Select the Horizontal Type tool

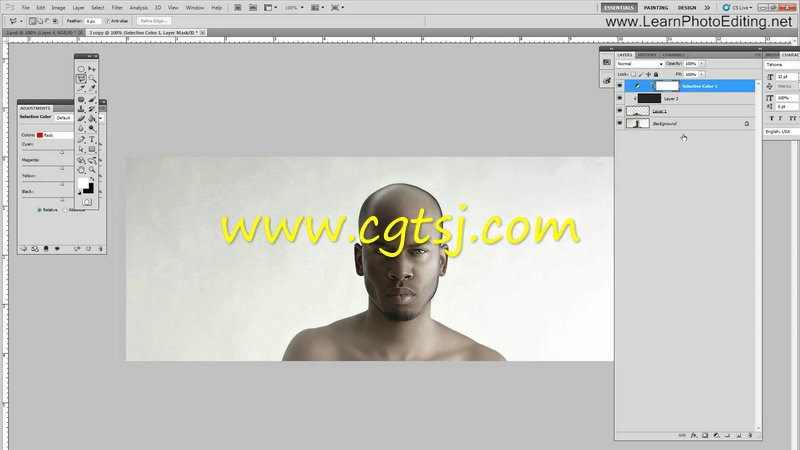point(92,139)
